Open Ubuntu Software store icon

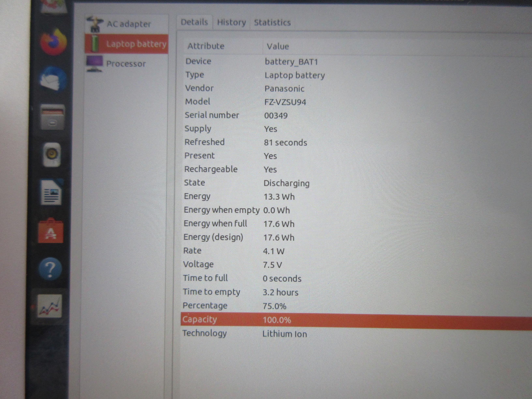51,230
